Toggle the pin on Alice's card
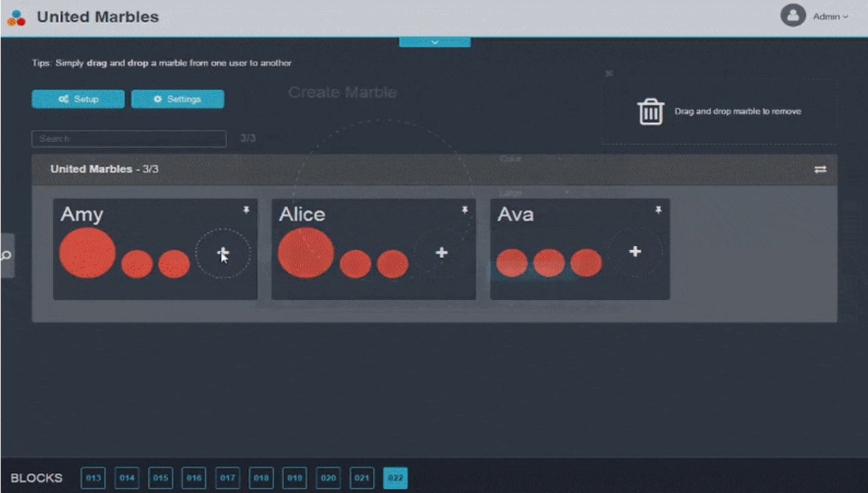Image resolution: width=868 pixels, height=493 pixels. pos(466,210)
